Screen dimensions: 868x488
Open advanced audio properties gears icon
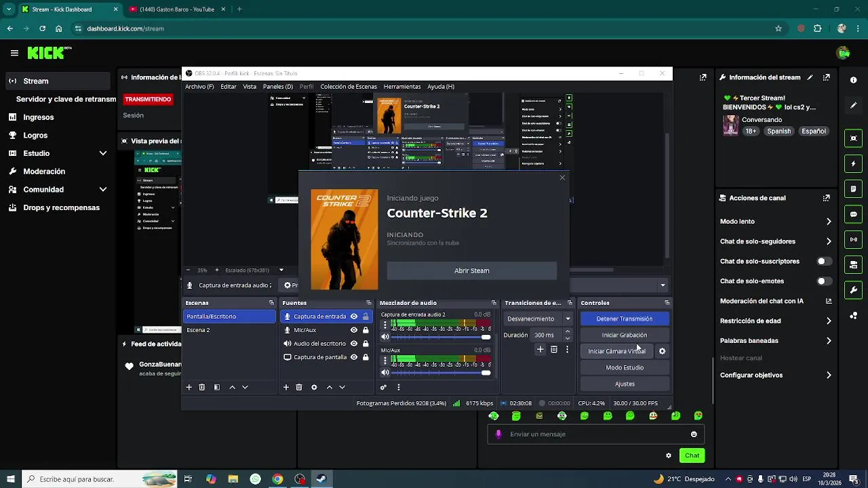[x=383, y=387]
